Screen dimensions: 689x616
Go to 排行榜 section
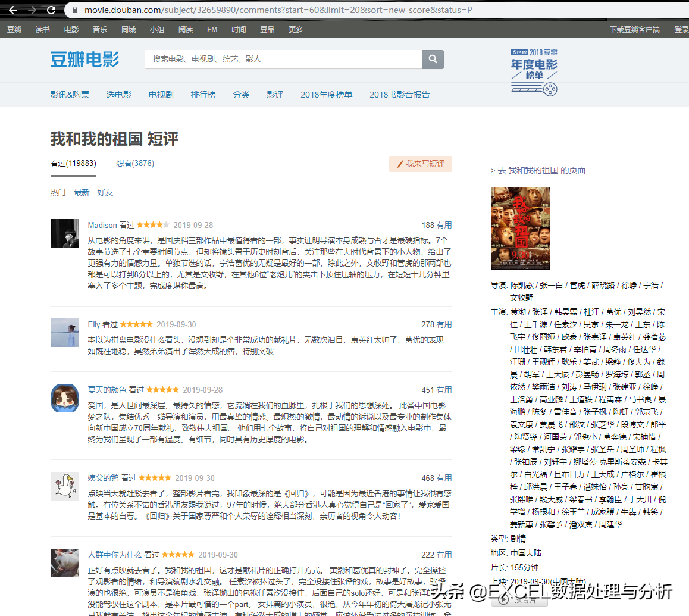(x=203, y=95)
